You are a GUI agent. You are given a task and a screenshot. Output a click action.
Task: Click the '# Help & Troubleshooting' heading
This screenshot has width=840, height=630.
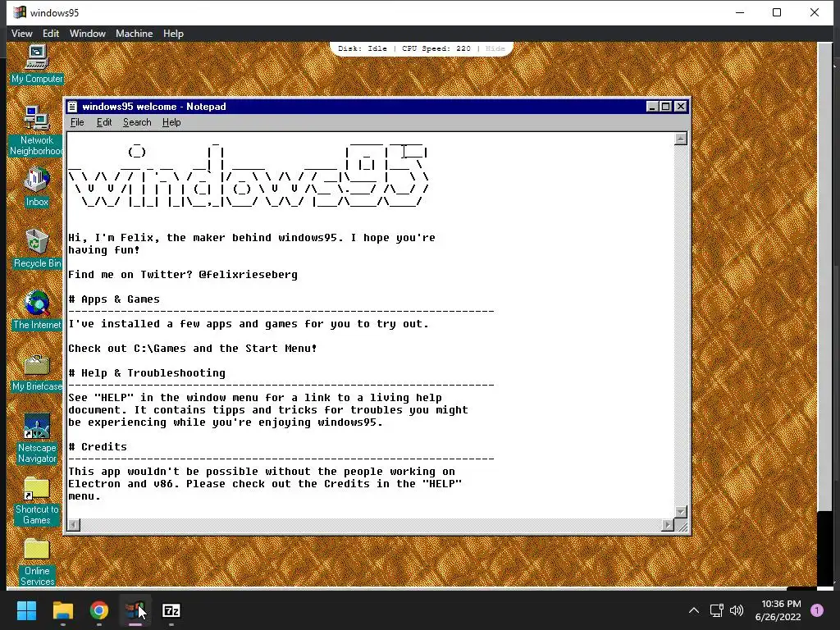147,373
